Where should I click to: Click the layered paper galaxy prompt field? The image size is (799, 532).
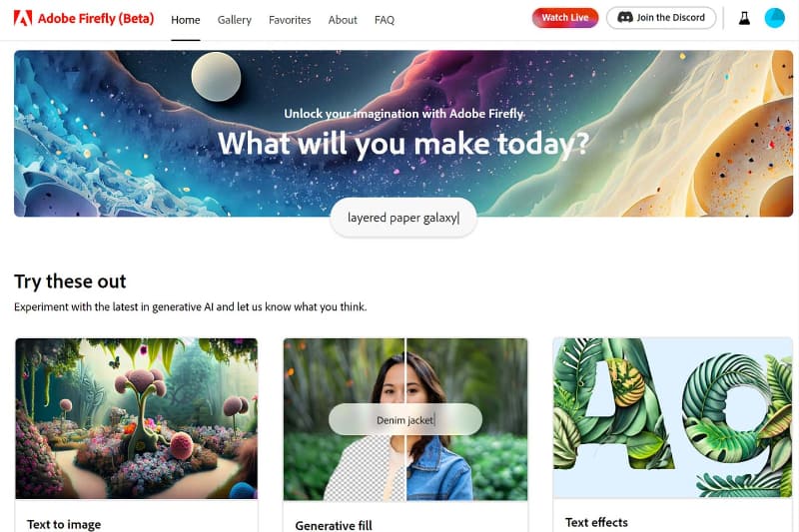click(x=403, y=218)
